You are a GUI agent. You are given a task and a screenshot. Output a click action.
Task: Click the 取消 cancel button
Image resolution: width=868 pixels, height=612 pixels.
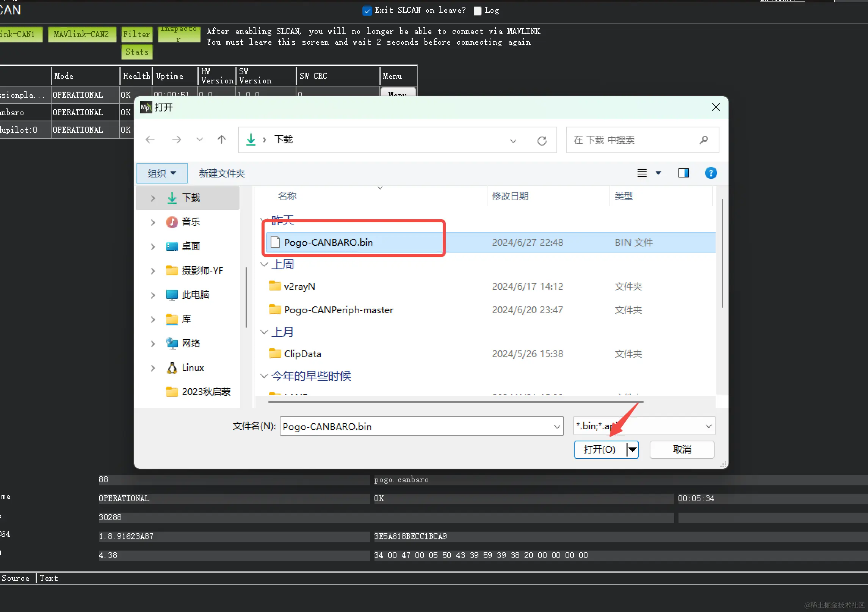(682, 449)
